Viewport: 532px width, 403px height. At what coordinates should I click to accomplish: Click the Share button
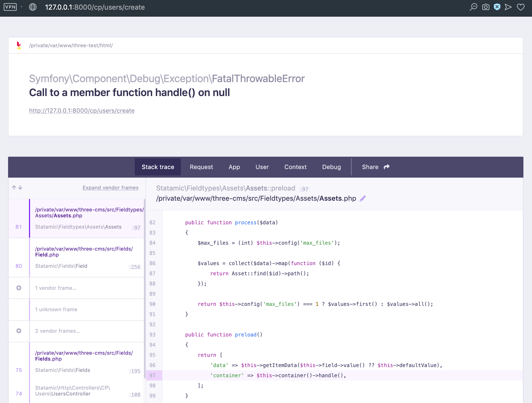click(x=376, y=167)
